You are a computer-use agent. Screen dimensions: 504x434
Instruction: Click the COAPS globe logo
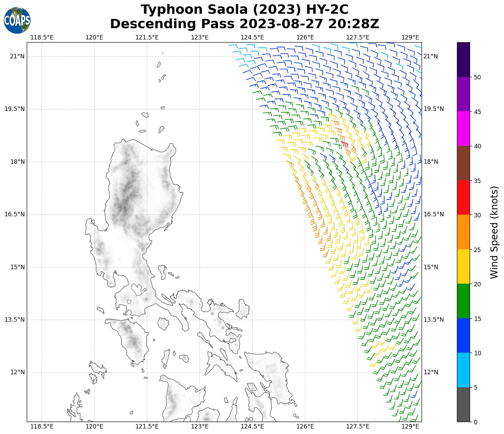point(17,20)
